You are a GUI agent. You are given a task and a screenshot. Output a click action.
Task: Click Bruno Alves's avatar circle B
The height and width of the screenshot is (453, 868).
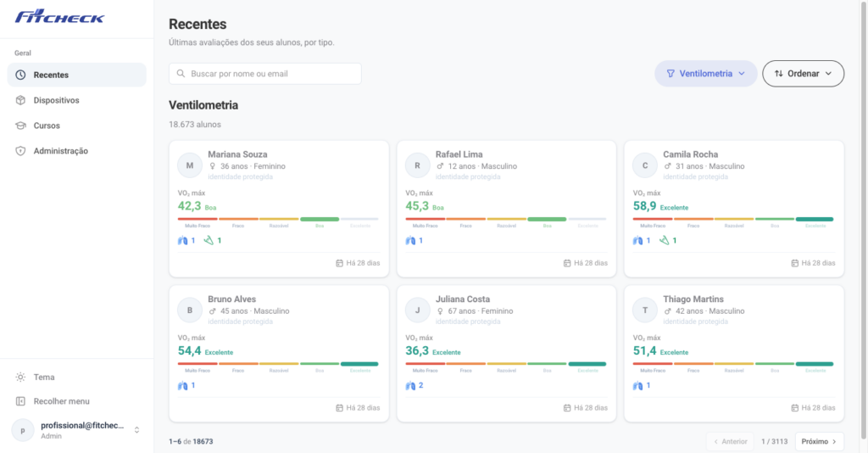click(x=190, y=310)
